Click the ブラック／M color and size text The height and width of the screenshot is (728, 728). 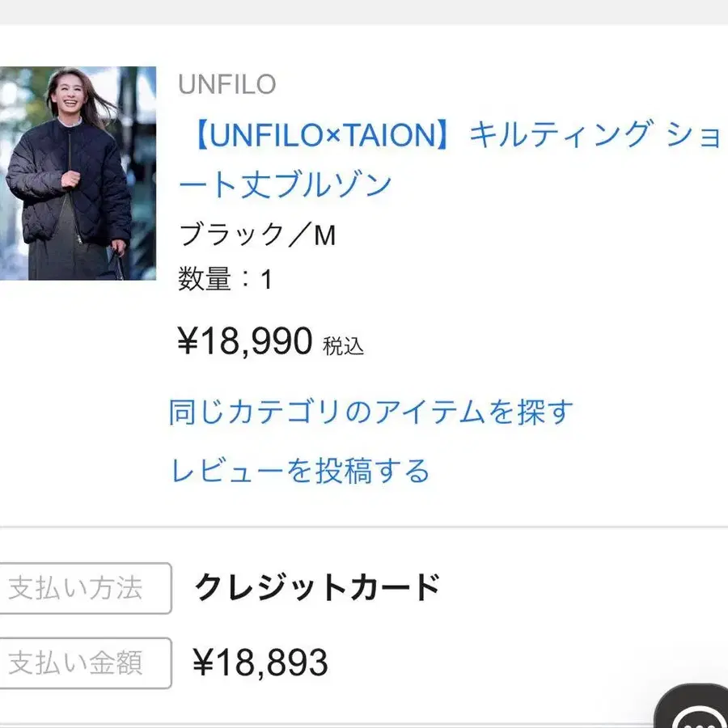[x=257, y=235]
